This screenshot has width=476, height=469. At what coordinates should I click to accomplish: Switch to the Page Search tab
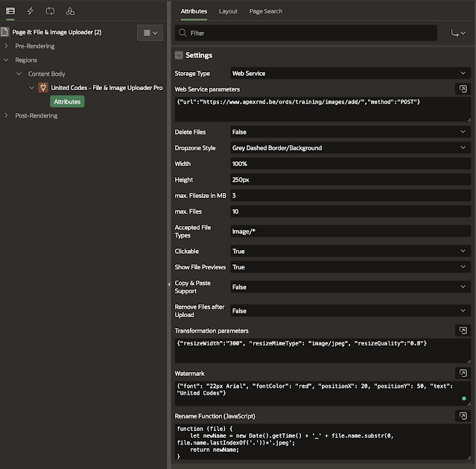tap(266, 11)
